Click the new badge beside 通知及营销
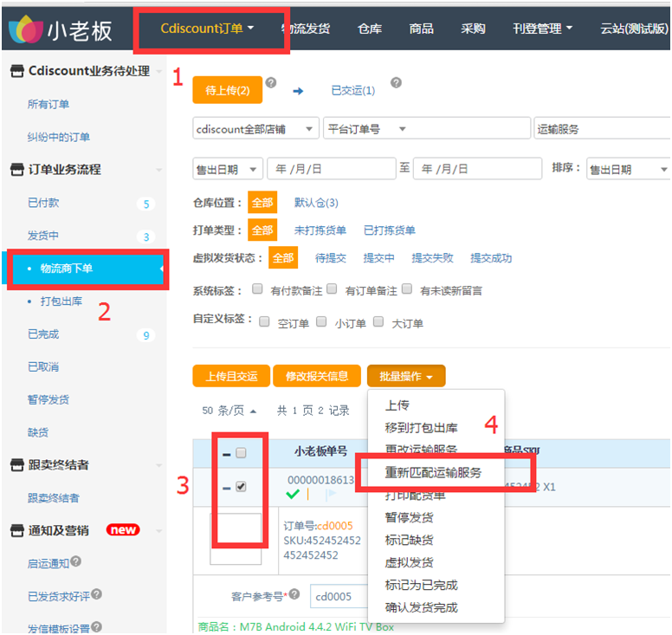Viewport: 672px width, 635px height. click(123, 530)
